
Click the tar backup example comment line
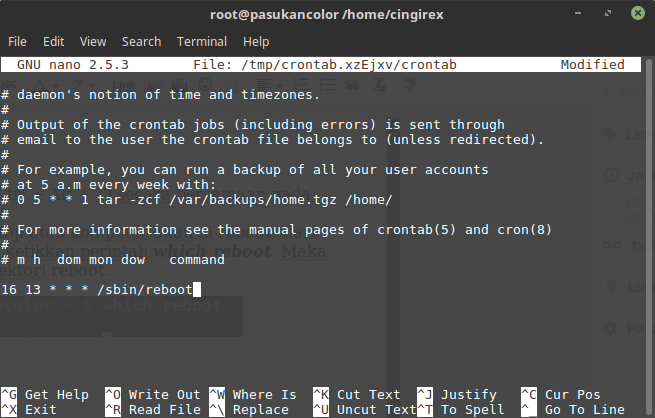pos(196,200)
